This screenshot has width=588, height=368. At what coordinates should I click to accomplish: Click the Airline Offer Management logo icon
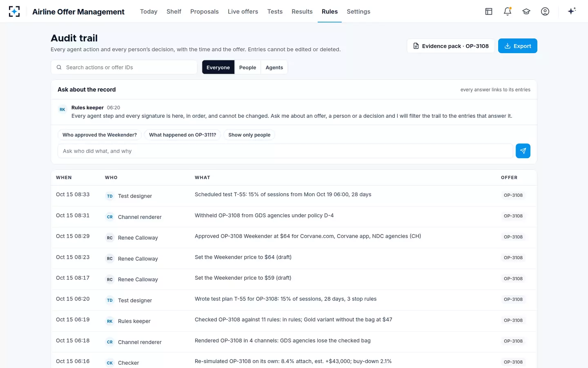pos(14,11)
